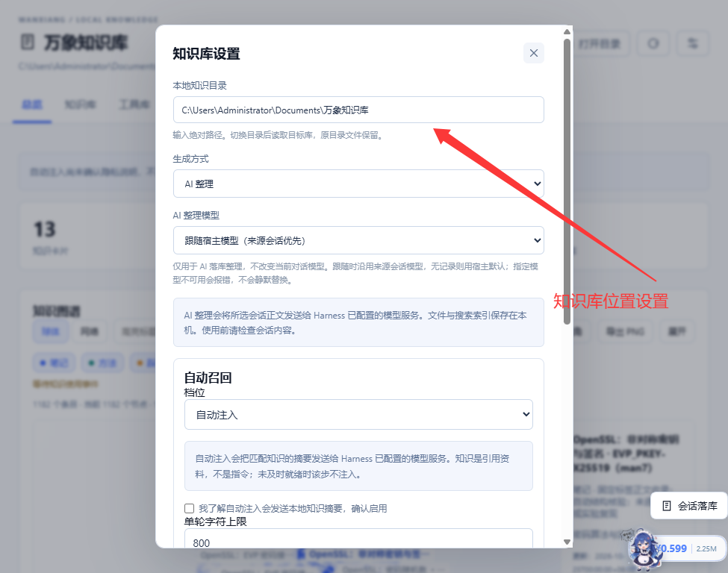Click the notebook icon beside 万象知识库 title
This screenshot has height=573, width=728.
[x=28, y=42]
